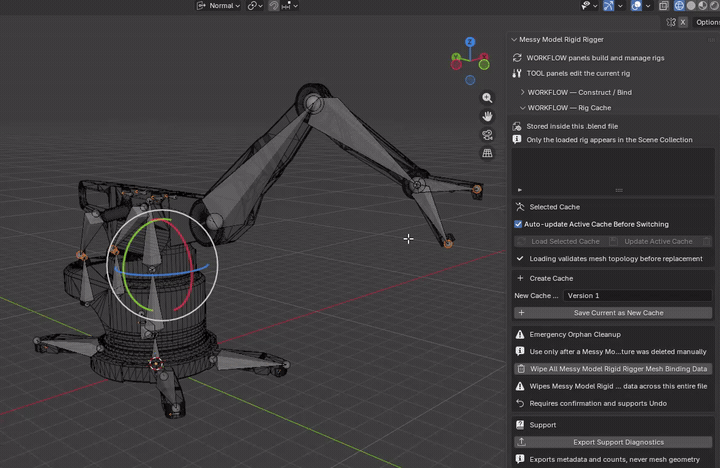Screen dimensions: 720x468
Task: Click the 'Stored inside this .blend file' icon
Action: pyautogui.click(x=517, y=126)
